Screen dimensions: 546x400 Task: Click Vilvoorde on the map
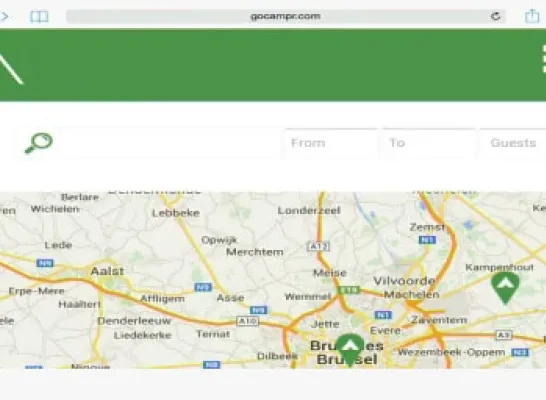pyautogui.click(x=404, y=281)
